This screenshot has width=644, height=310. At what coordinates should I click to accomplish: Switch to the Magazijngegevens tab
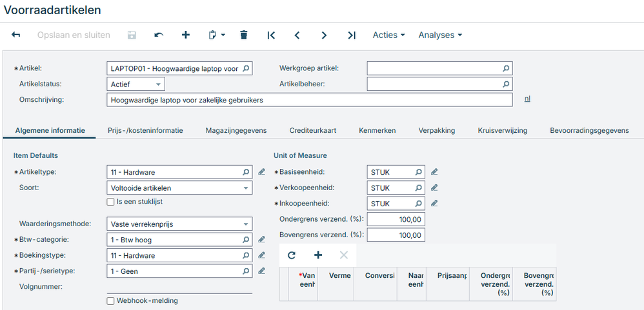click(236, 130)
